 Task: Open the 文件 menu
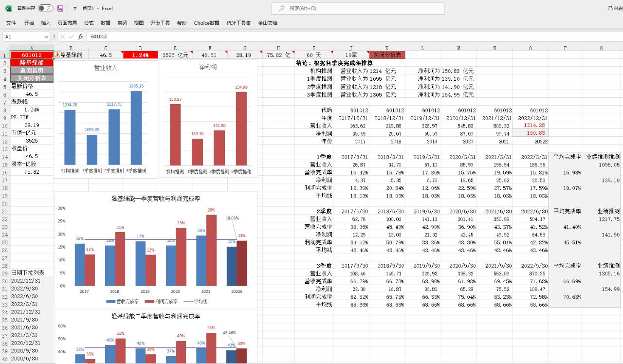(x=11, y=23)
